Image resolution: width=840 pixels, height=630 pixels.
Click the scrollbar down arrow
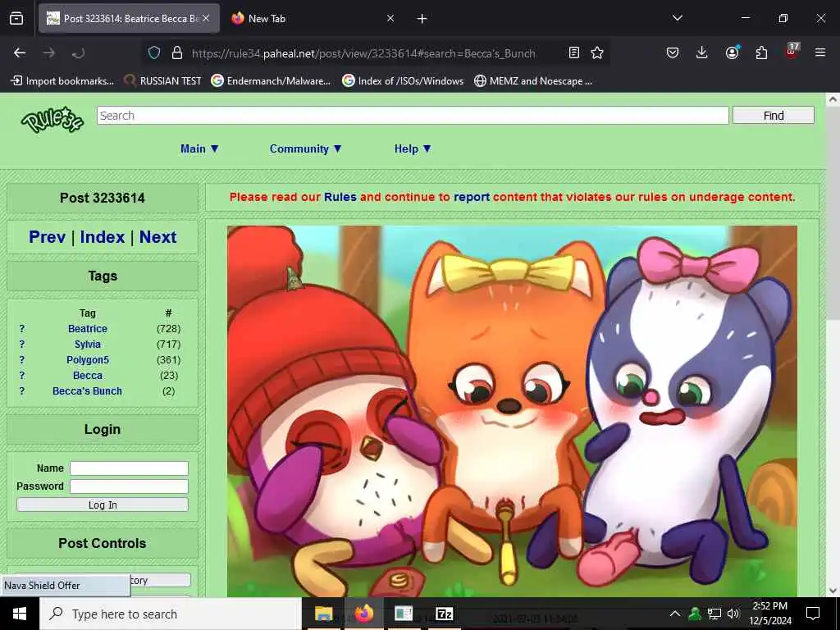click(833, 591)
